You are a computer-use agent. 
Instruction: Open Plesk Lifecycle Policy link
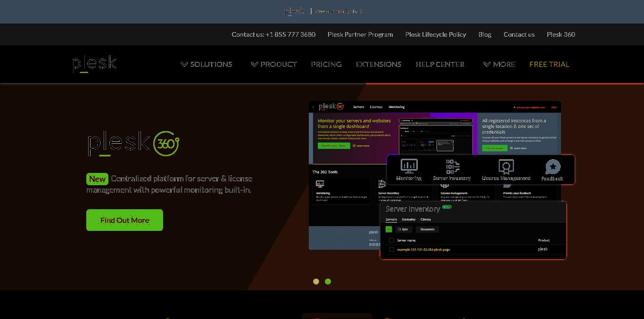coord(436,34)
